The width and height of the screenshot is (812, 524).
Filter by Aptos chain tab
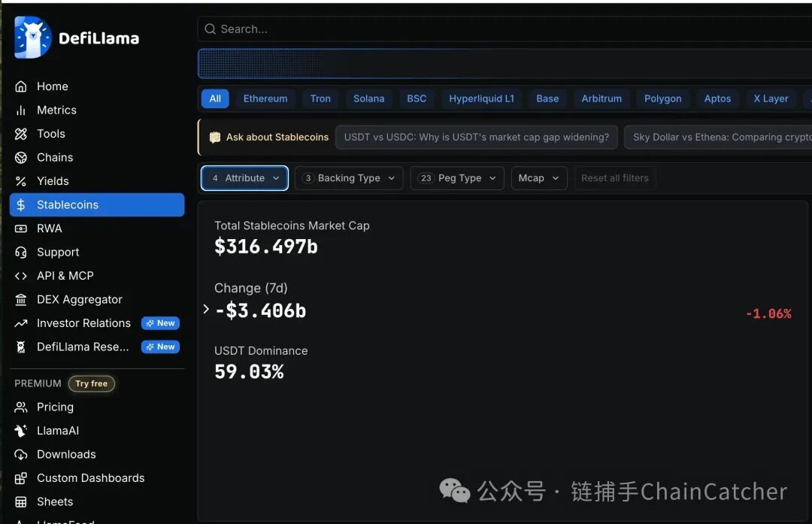[717, 98]
